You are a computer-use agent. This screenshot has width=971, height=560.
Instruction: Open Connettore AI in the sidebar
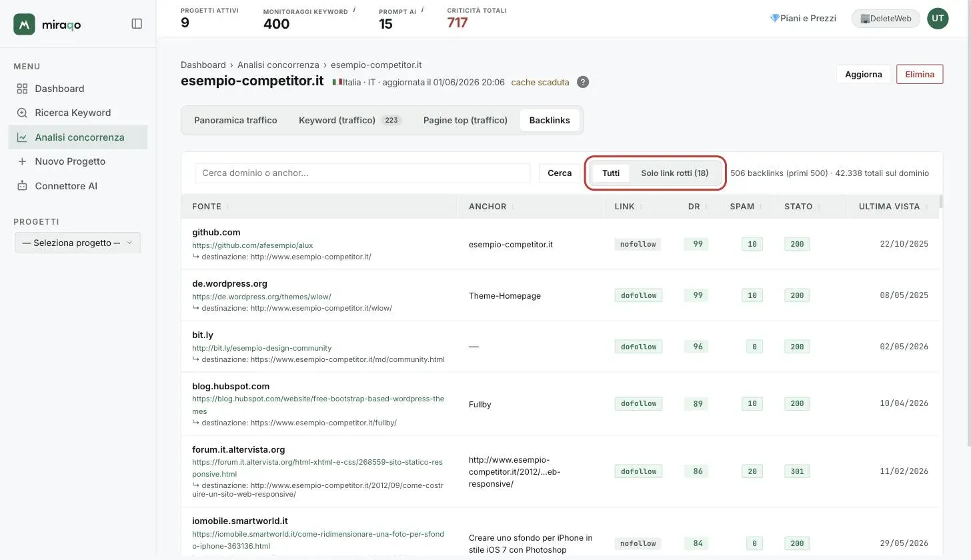point(78,186)
